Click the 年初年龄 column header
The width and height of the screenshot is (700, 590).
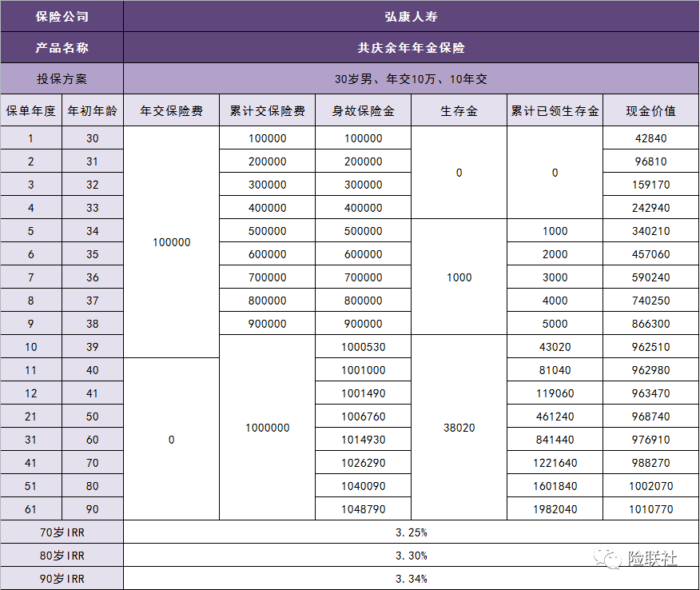pos(93,111)
